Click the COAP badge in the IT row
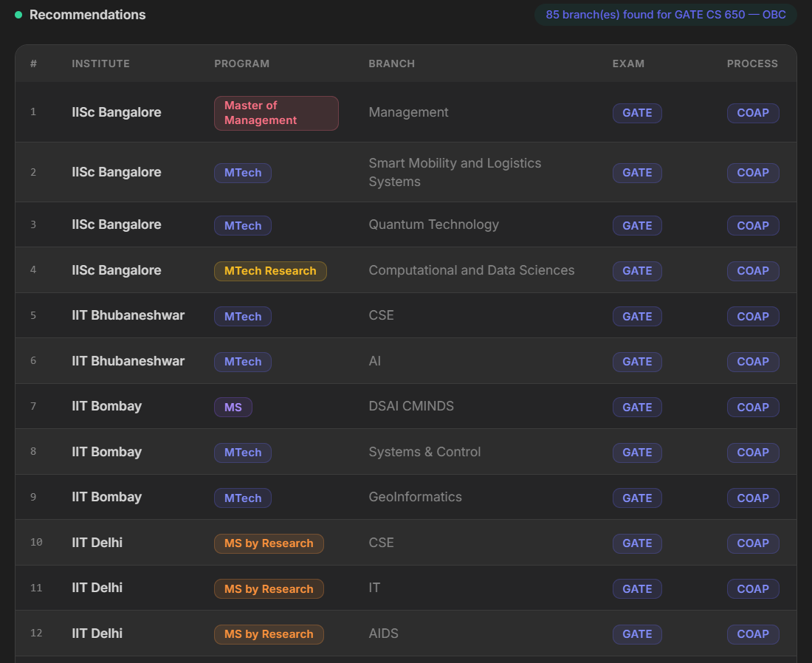The image size is (812, 663). pyautogui.click(x=753, y=589)
